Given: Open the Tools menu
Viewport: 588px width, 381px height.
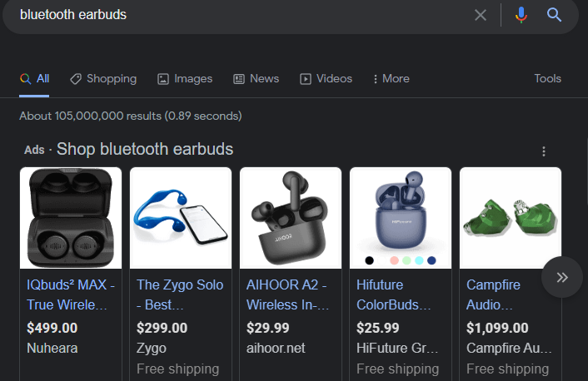Looking at the screenshot, I should pyautogui.click(x=547, y=78).
